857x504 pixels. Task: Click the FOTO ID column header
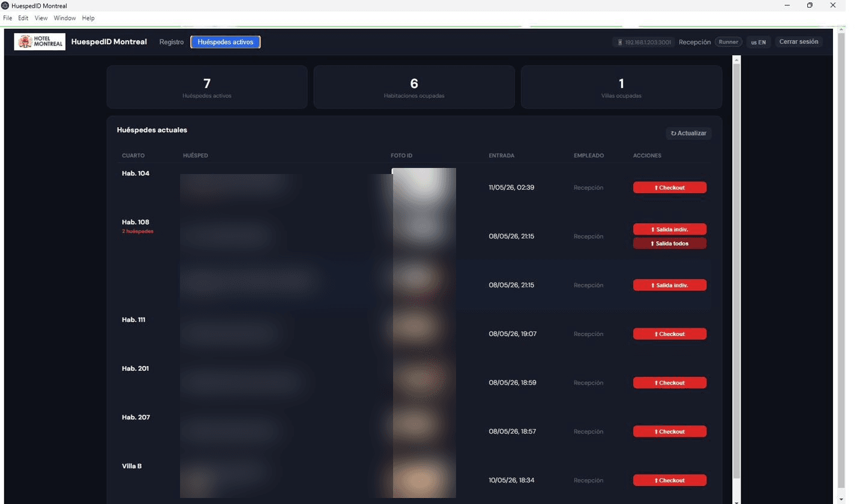coord(401,155)
